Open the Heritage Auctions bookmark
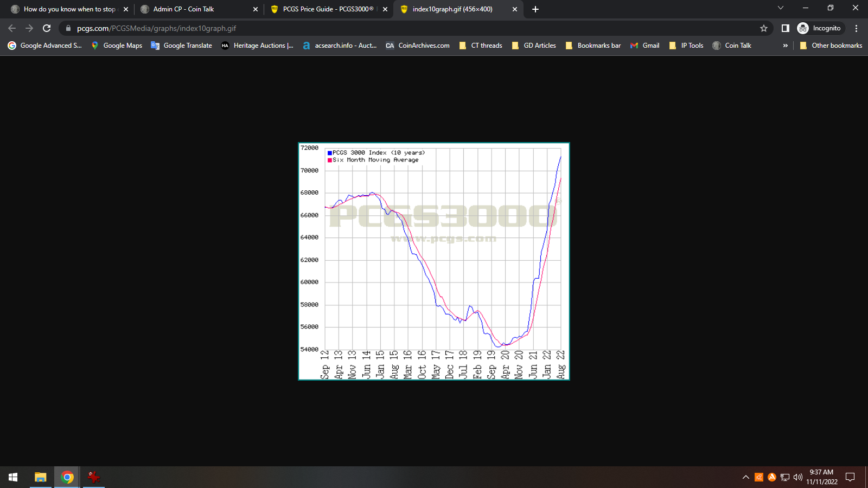 [x=257, y=46]
